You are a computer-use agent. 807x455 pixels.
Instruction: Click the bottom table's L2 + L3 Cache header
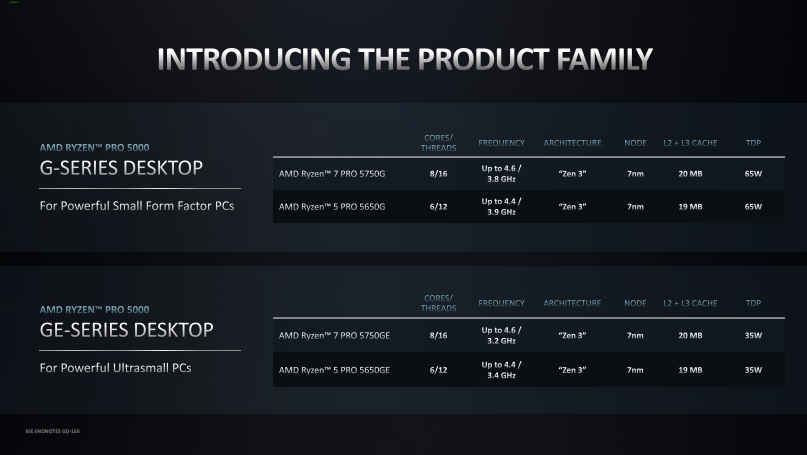(690, 303)
